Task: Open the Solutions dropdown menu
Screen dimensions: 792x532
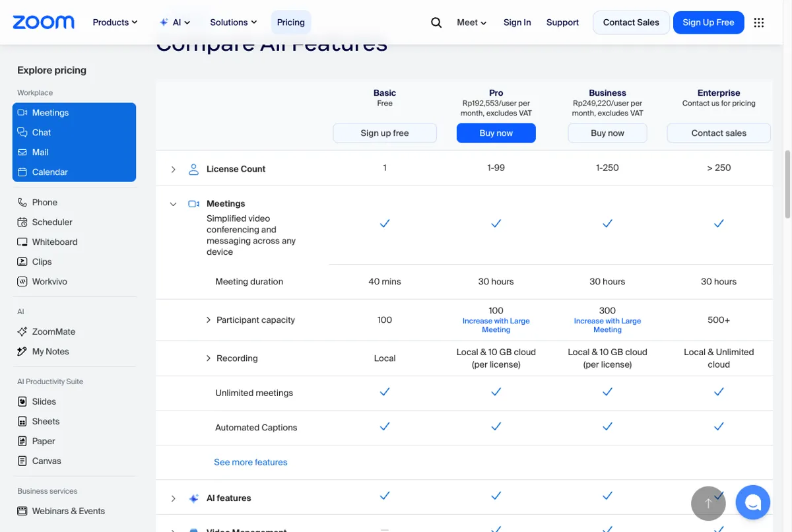Action: click(234, 22)
